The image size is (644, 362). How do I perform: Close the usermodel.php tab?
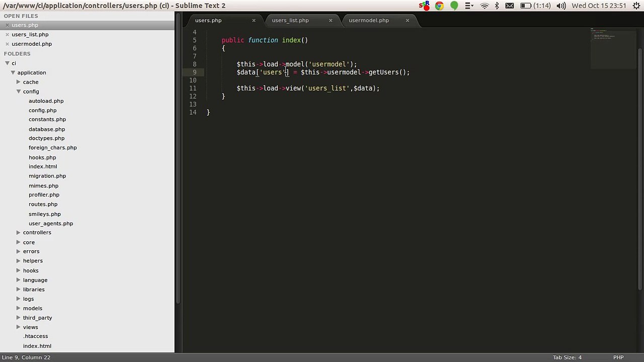pyautogui.click(x=408, y=21)
